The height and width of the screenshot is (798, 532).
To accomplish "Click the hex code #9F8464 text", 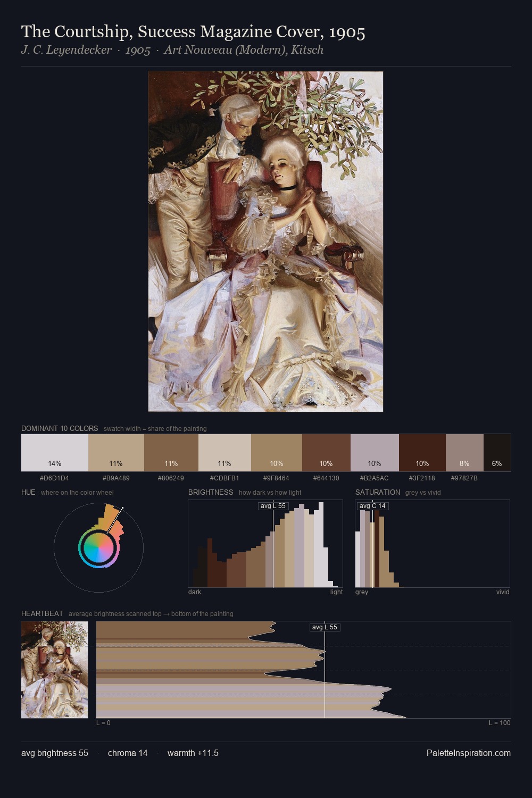I will pyautogui.click(x=276, y=478).
